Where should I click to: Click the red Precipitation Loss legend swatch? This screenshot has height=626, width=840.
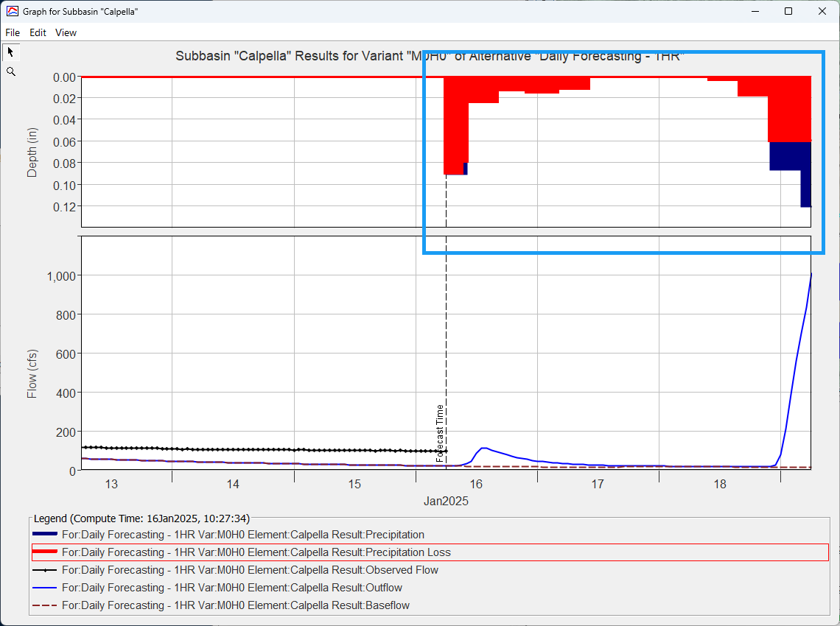(x=46, y=552)
